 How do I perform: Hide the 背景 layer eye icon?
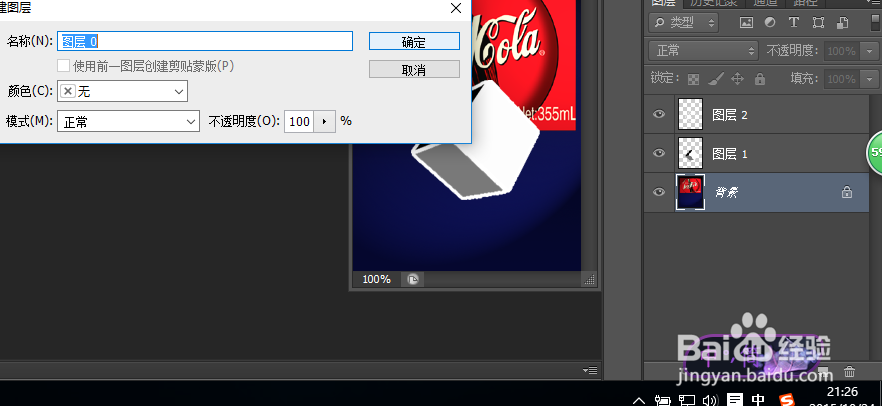(x=659, y=192)
